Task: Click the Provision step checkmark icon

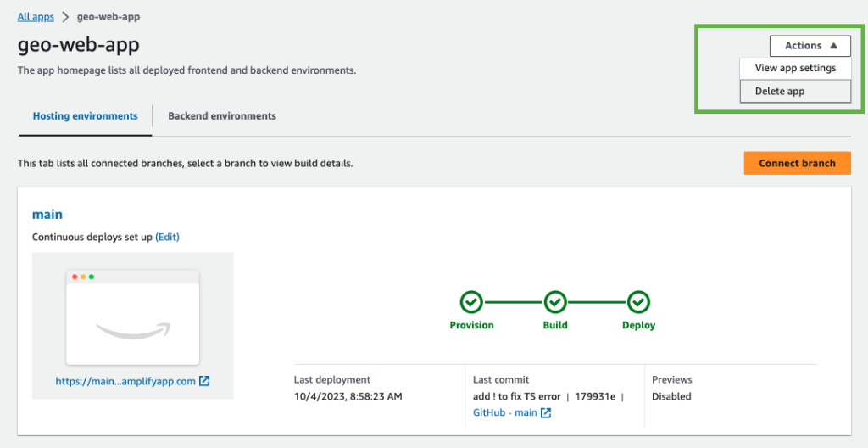Action: click(x=471, y=303)
